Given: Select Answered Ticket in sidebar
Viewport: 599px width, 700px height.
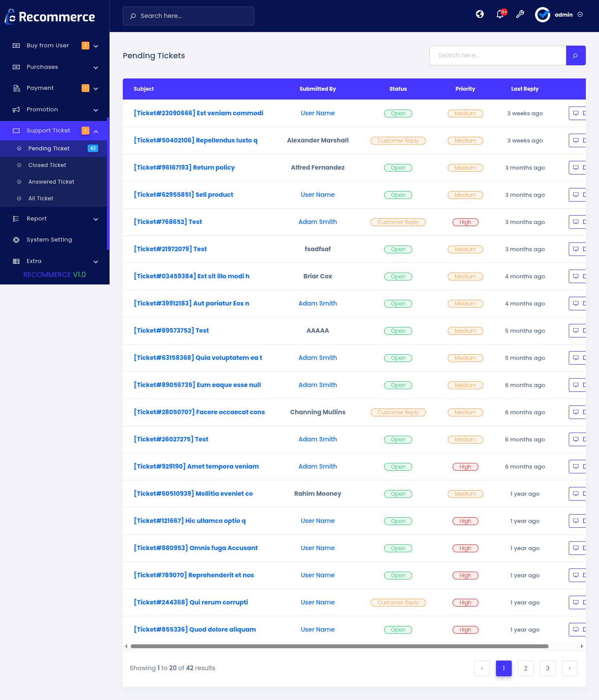Looking at the screenshot, I should pyautogui.click(x=53, y=182).
